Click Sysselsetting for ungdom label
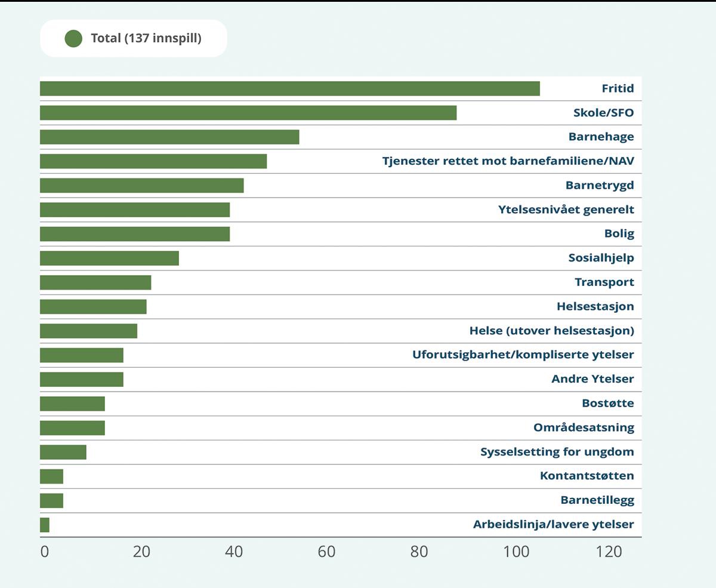 pyautogui.click(x=557, y=452)
